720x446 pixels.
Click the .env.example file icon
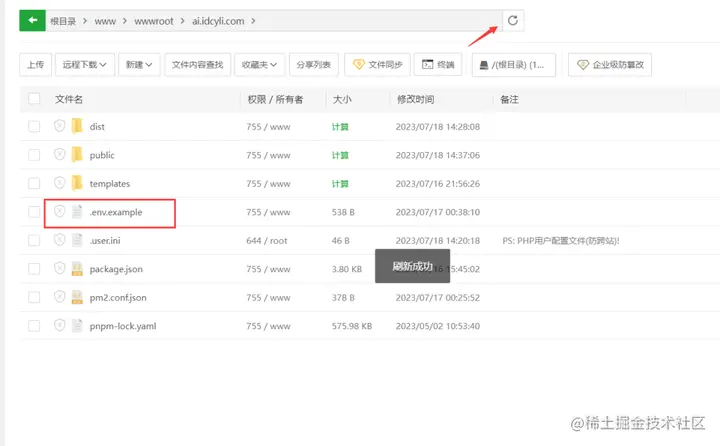click(x=77, y=212)
